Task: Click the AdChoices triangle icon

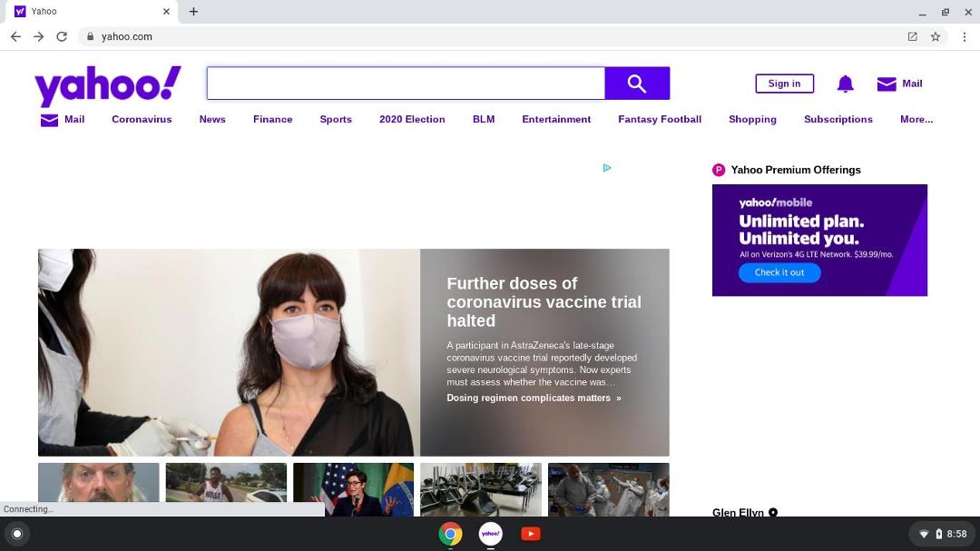Action: pos(607,168)
